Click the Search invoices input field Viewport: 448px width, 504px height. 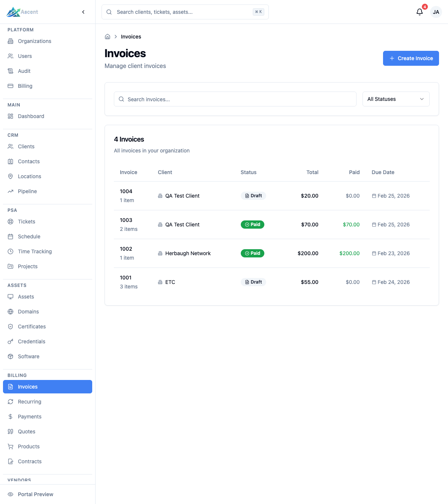click(x=235, y=99)
